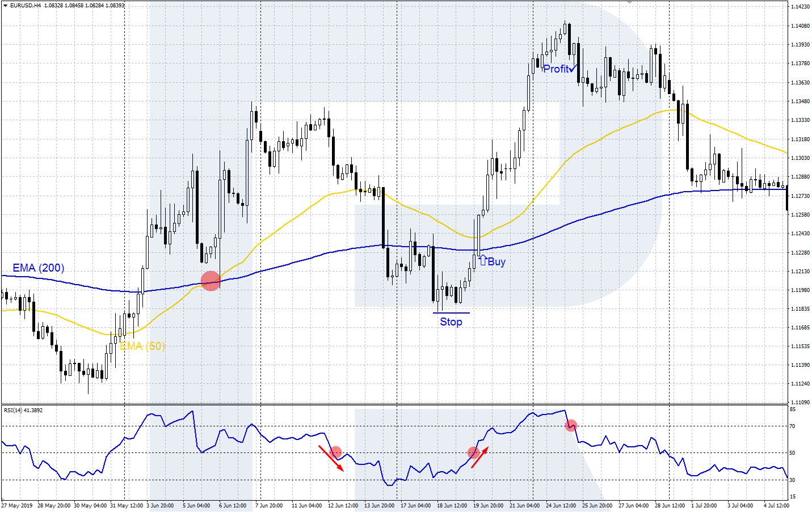Click the 27 Jun 04:00 time label

click(633, 505)
